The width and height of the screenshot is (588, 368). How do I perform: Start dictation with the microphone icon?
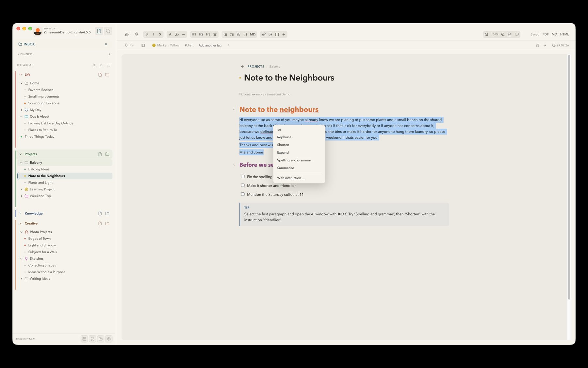click(x=137, y=34)
